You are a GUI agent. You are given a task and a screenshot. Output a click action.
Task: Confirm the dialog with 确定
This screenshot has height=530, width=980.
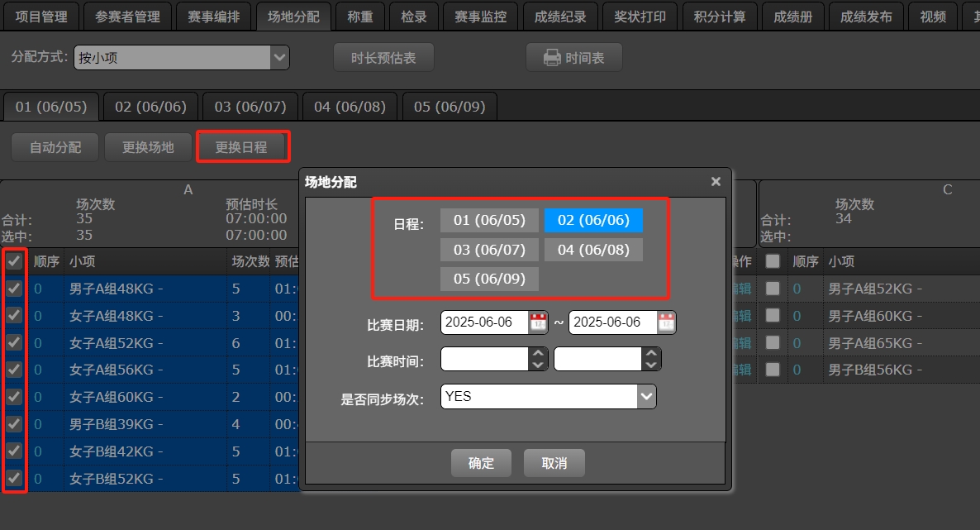[481, 463]
